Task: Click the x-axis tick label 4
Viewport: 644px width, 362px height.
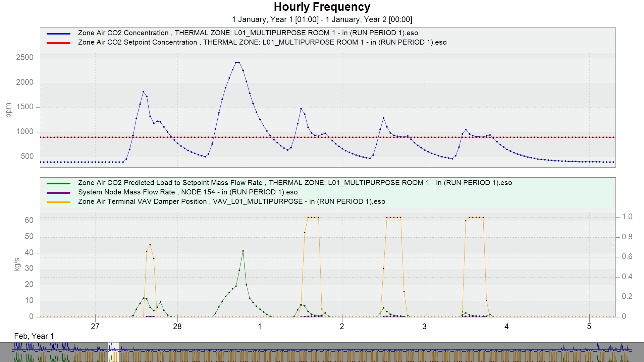Action: point(506,326)
